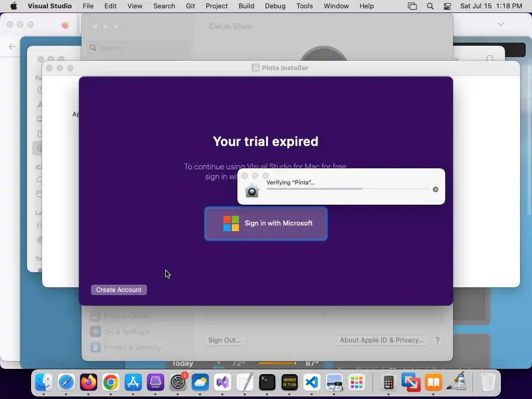Image resolution: width=532 pixels, height=399 pixels.
Task: Open Finder from the Dock
Action: click(44, 382)
